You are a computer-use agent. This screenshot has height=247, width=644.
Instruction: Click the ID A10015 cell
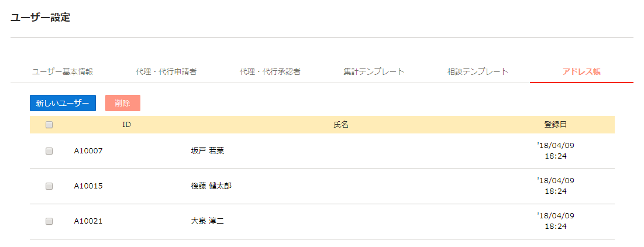[88, 186]
